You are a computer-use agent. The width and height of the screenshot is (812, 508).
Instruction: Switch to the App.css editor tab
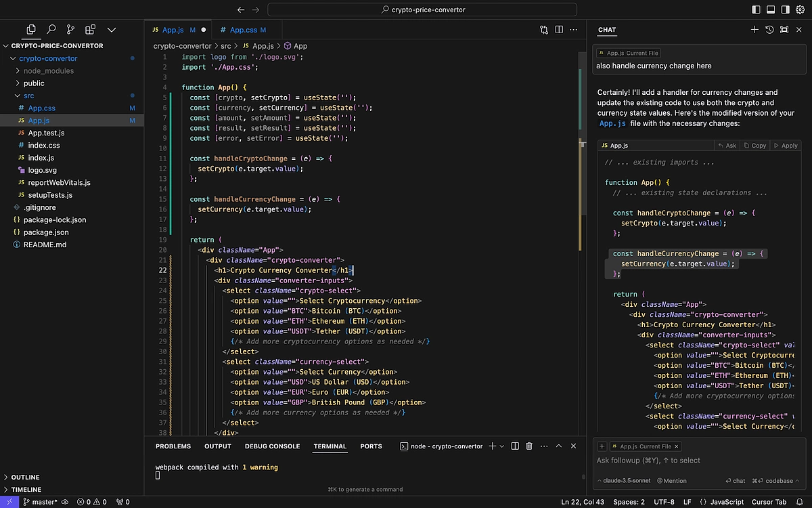(244, 30)
